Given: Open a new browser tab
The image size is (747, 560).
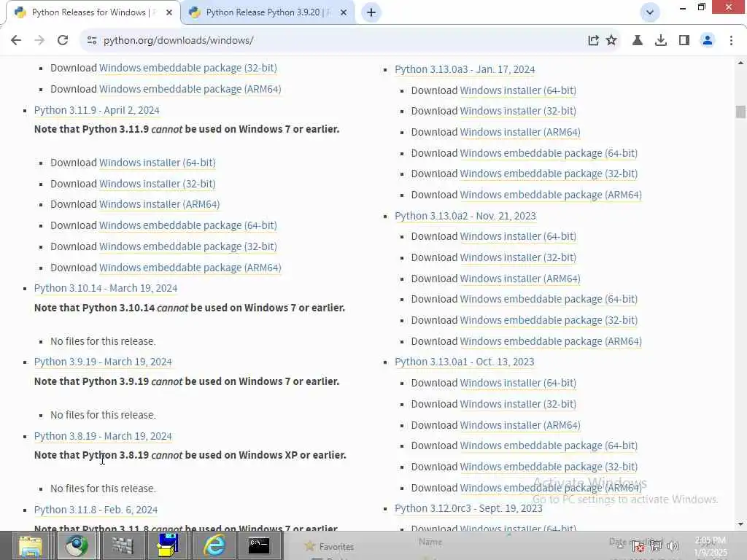Looking at the screenshot, I should click(371, 12).
